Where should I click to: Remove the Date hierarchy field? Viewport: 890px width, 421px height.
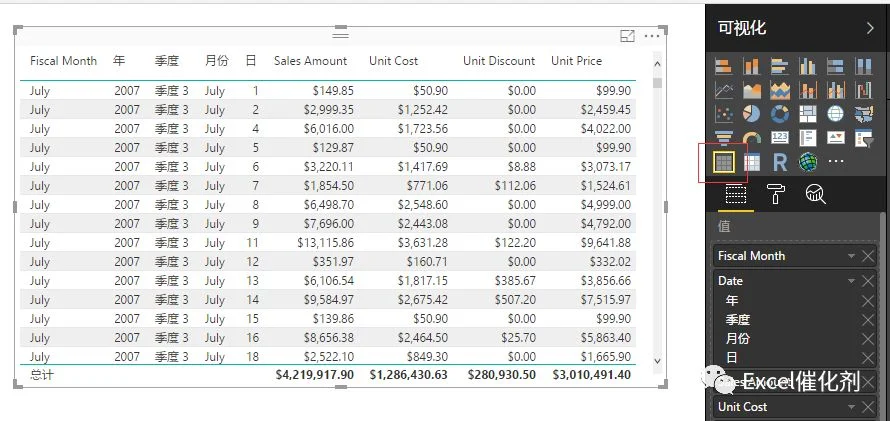tap(868, 281)
